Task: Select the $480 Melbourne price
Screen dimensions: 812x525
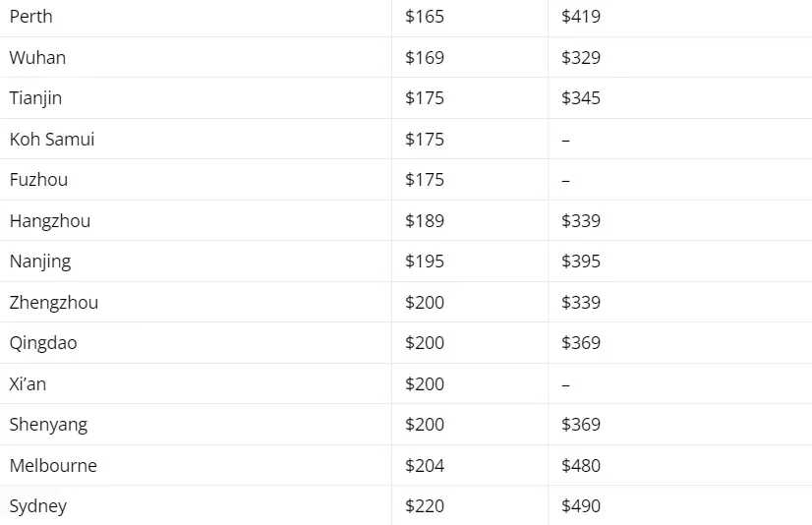Action: [581, 465]
